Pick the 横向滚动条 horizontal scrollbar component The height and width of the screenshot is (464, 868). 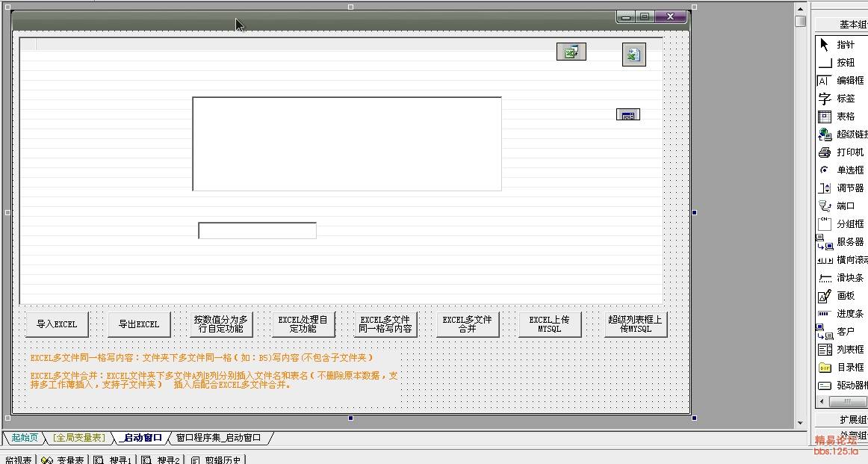coord(841,259)
